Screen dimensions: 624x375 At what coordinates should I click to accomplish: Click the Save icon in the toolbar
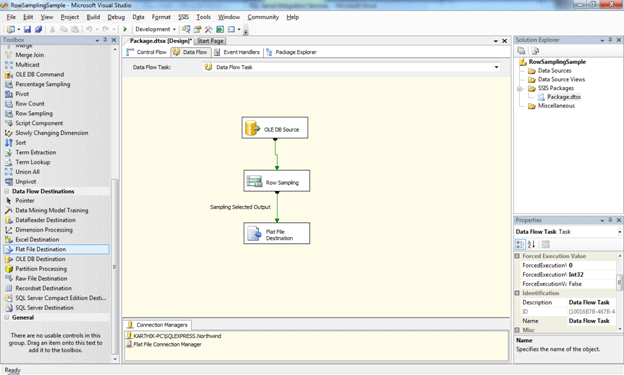point(27,29)
